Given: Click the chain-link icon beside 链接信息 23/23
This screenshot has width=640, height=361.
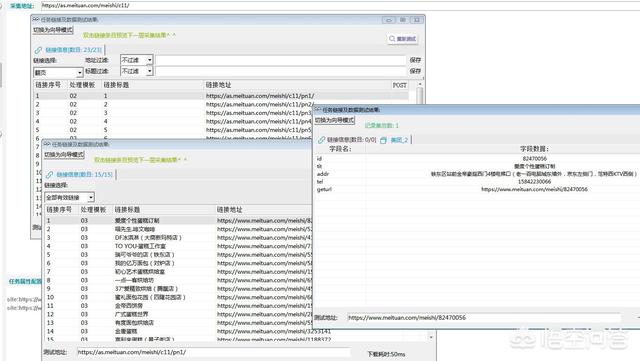Looking at the screenshot, I should click(x=38, y=50).
